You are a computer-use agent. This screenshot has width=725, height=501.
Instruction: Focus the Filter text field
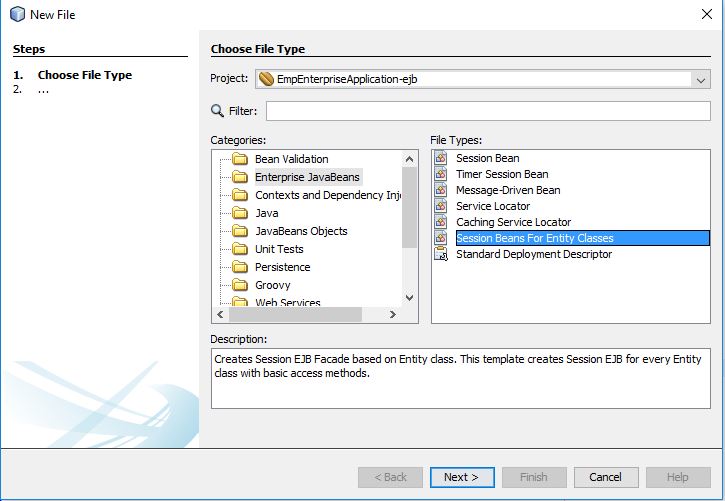pyautogui.click(x=488, y=111)
